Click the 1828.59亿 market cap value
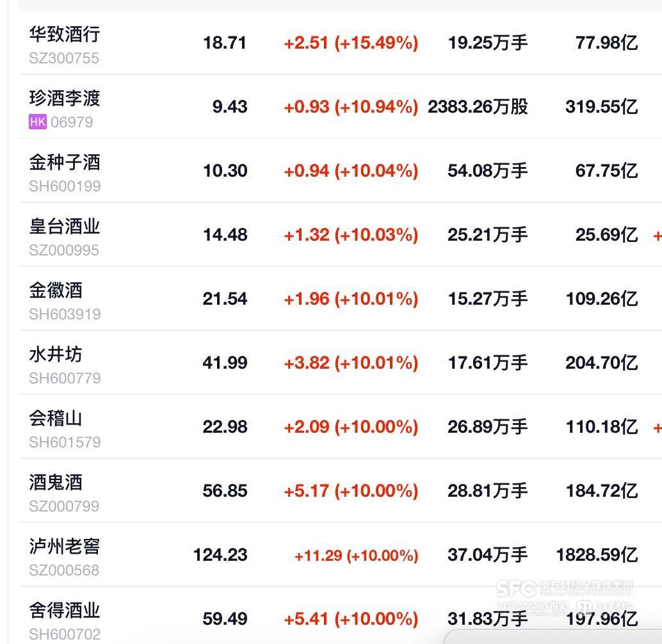 (x=597, y=554)
